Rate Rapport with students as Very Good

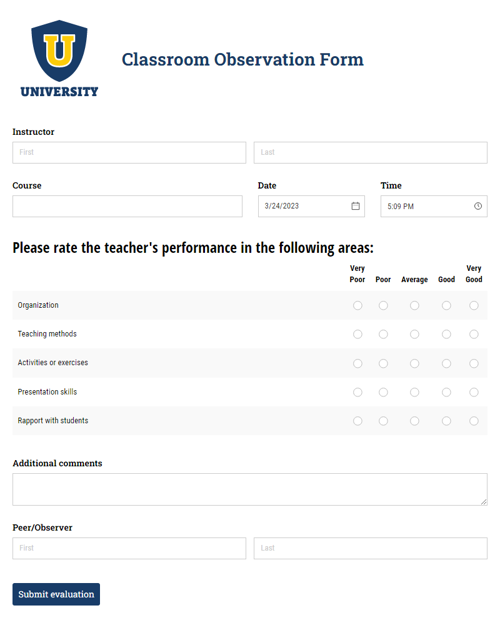[474, 421]
